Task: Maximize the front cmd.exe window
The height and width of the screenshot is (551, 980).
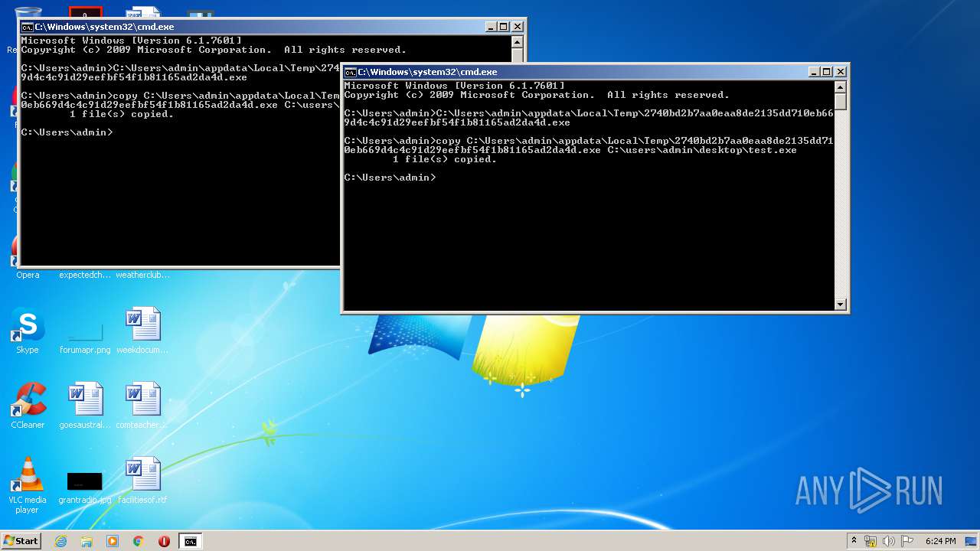Action: (826, 72)
